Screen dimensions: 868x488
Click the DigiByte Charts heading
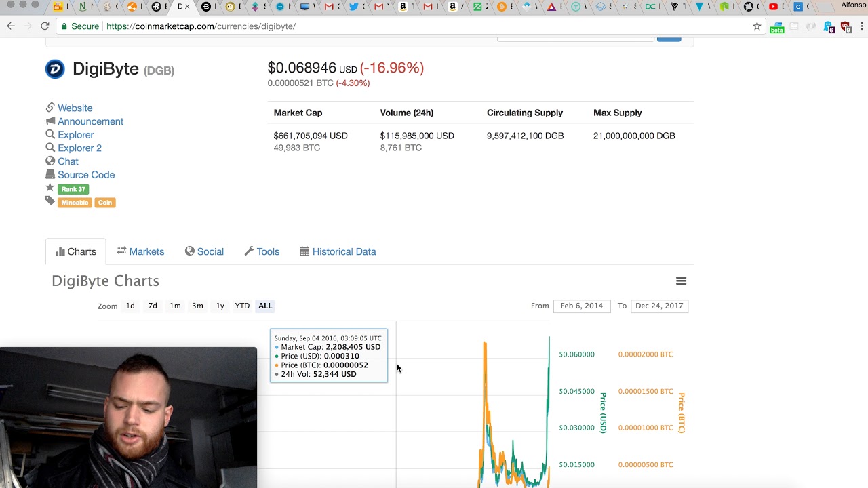tap(106, 281)
